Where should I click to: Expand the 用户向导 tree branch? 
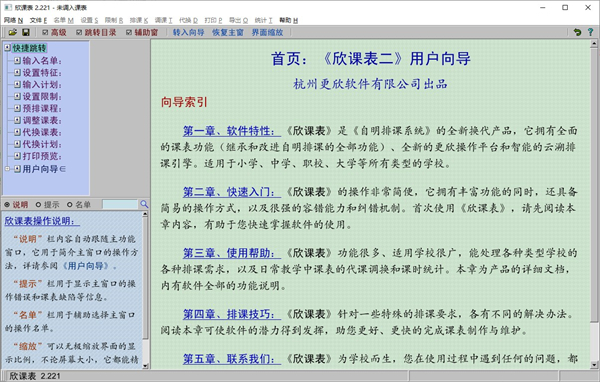tap(7, 168)
